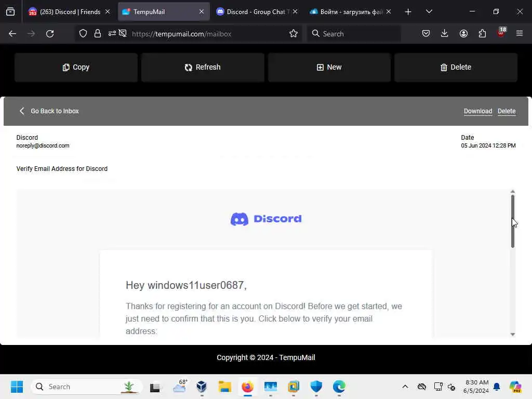532x399 pixels.
Task: Click the taskbar Search box
Action: (87, 387)
